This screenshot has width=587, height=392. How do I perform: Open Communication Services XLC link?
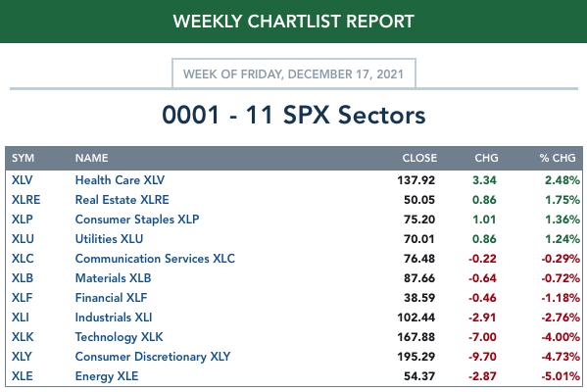point(155,259)
